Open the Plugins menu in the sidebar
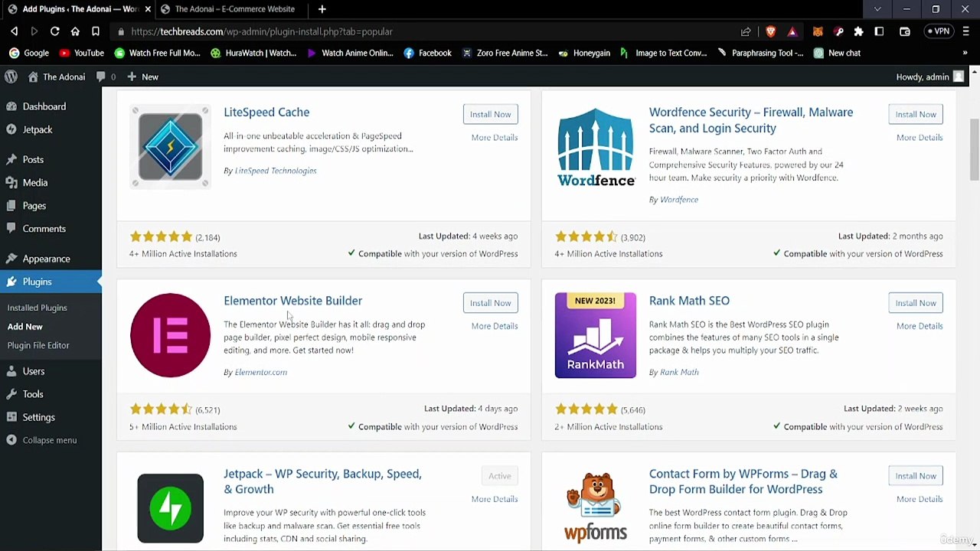The width and height of the screenshot is (980, 551). coord(51,282)
